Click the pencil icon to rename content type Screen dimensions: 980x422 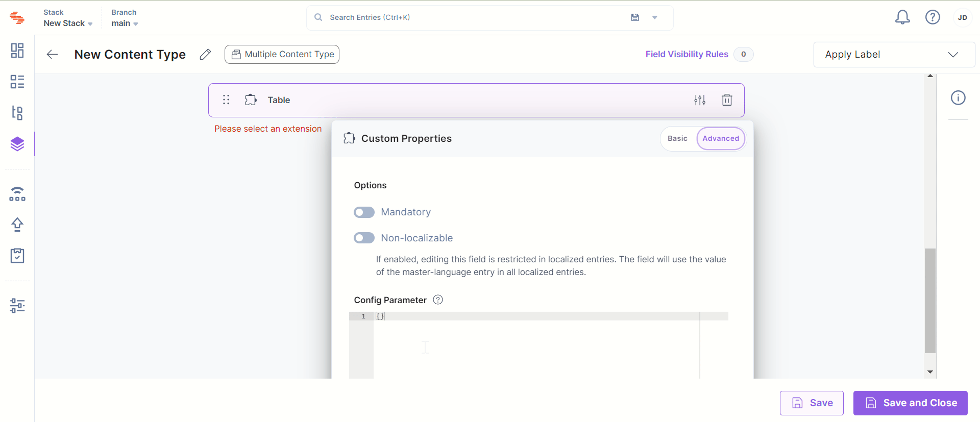pos(205,54)
